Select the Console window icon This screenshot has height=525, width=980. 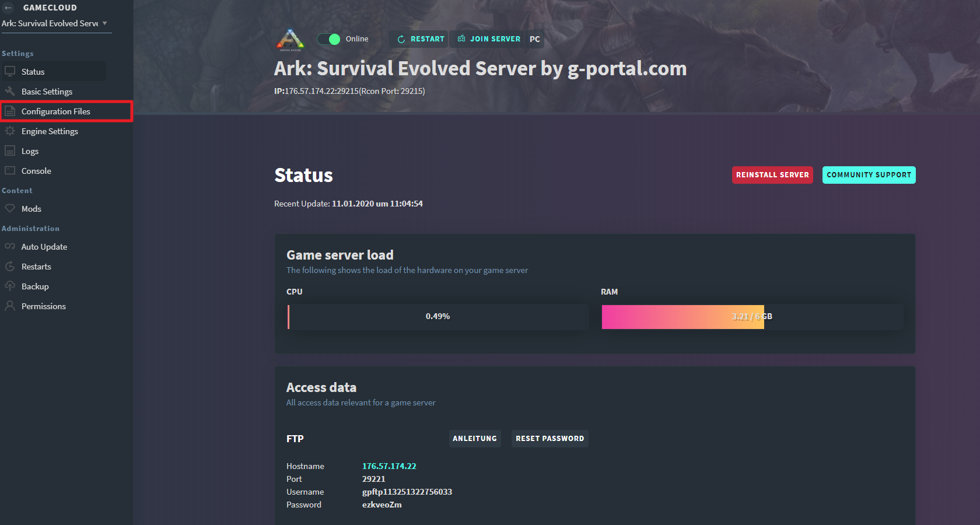(10, 170)
